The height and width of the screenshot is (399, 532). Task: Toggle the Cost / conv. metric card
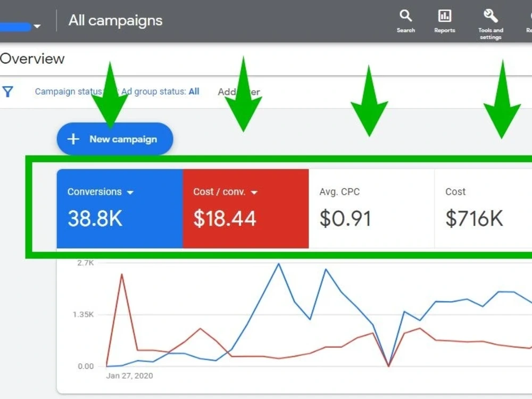pos(245,207)
